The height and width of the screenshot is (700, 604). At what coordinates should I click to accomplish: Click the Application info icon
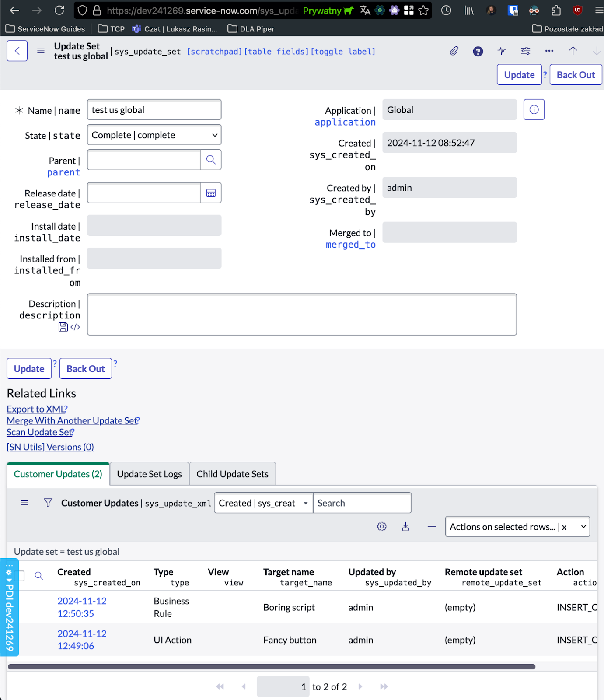pos(534,110)
